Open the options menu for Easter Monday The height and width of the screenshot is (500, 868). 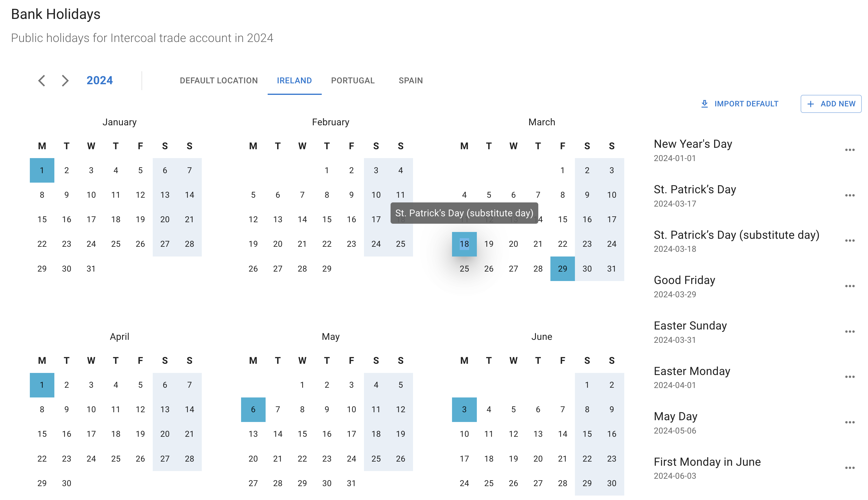[850, 376]
